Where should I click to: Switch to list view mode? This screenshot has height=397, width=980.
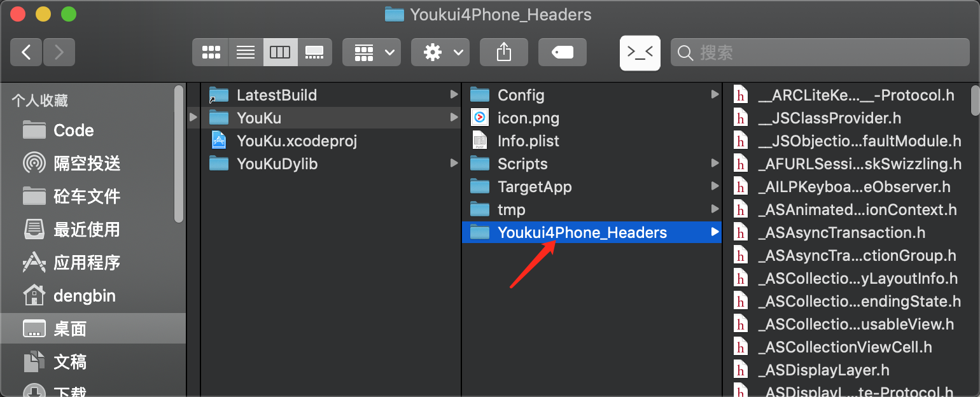tap(246, 52)
